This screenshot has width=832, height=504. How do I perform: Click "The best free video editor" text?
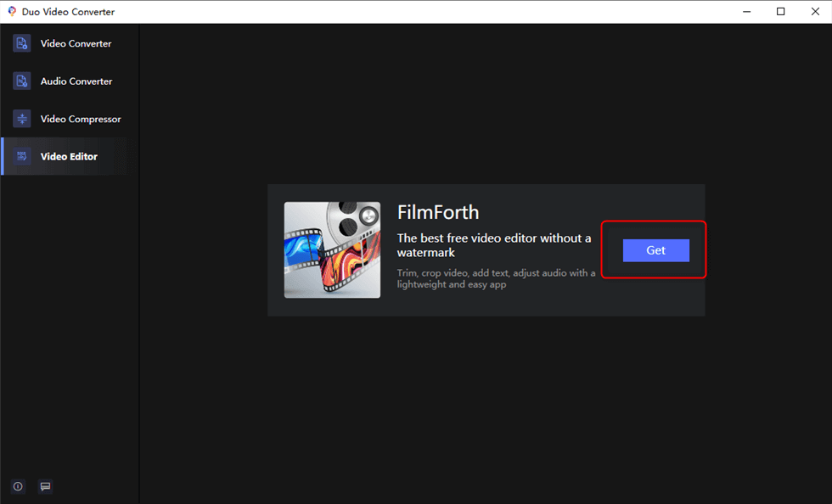tap(494, 245)
